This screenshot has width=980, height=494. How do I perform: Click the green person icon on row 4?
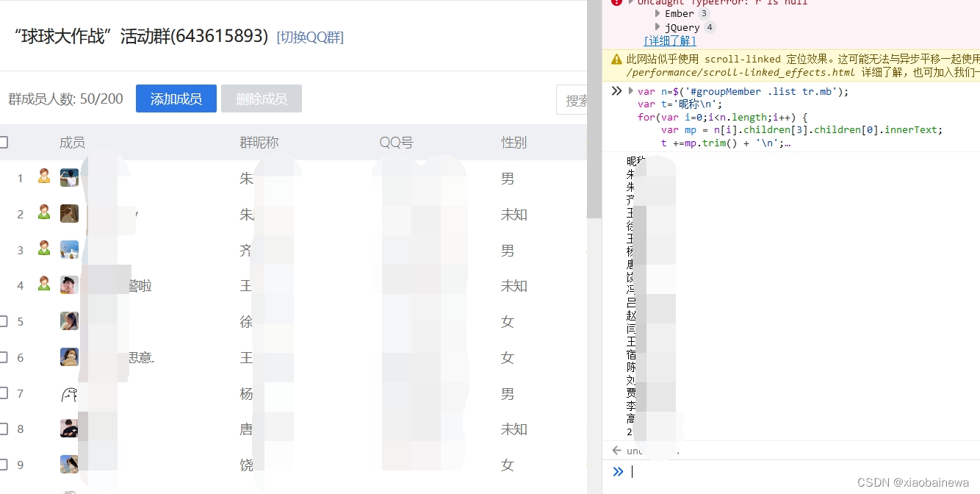tap(43, 285)
